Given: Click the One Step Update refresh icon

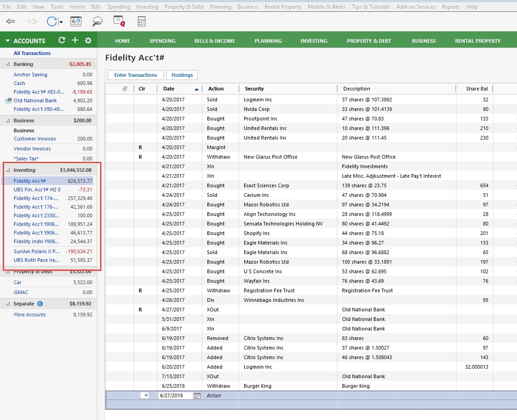Looking at the screenshot, I should click(x=52, y=22).
